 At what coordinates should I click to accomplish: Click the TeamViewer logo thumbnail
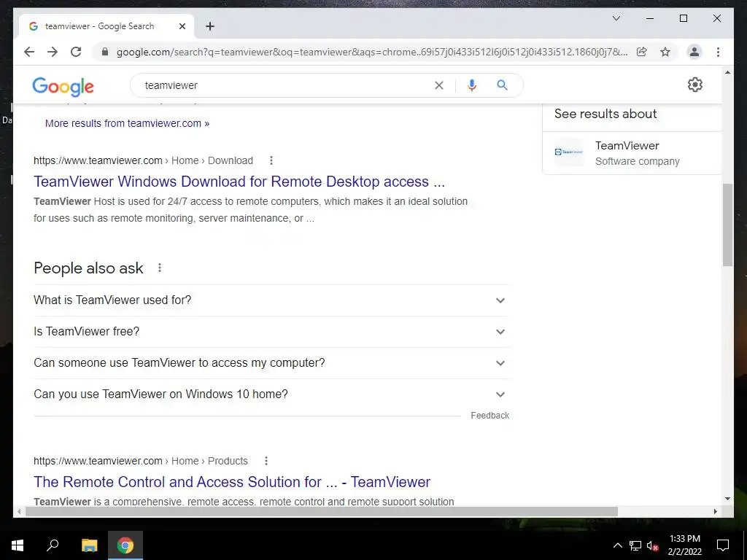(x=569, y=152)
